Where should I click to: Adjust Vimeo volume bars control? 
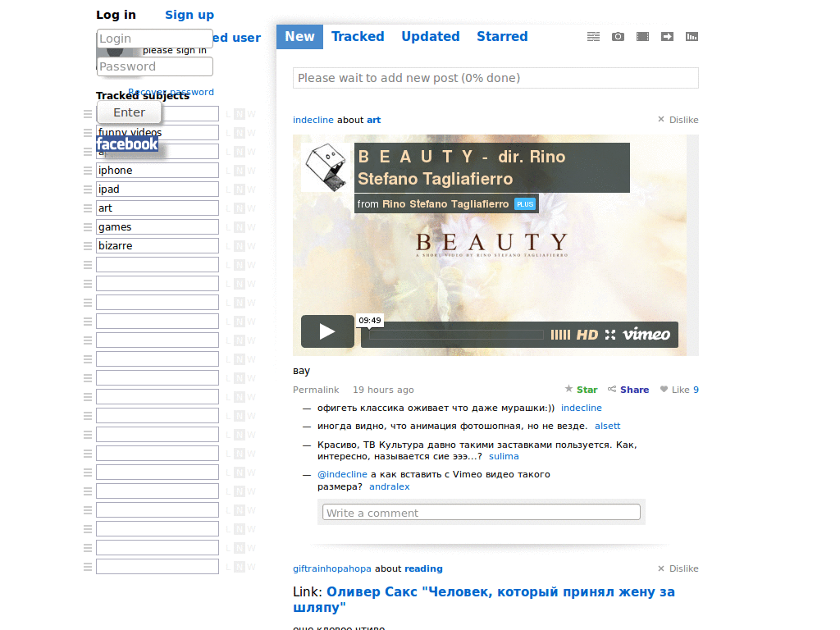pos(560,335)
